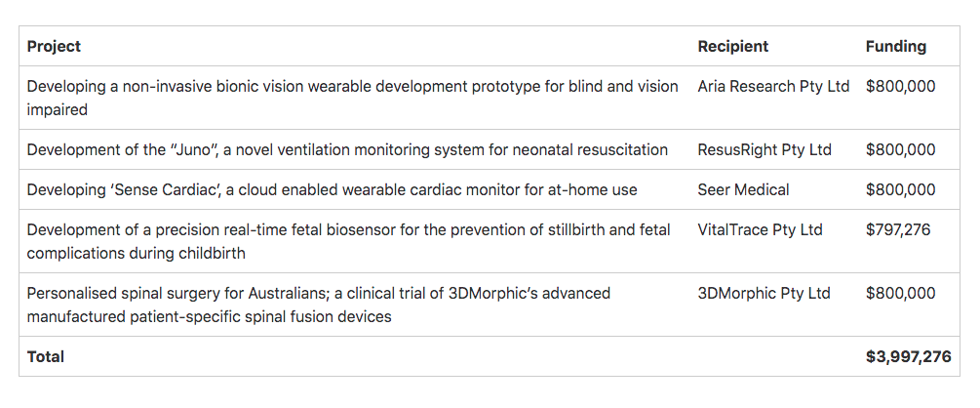Select the bionic vision wearable project text
Viewport: 980px width, 408px height.
coord(352,98)
